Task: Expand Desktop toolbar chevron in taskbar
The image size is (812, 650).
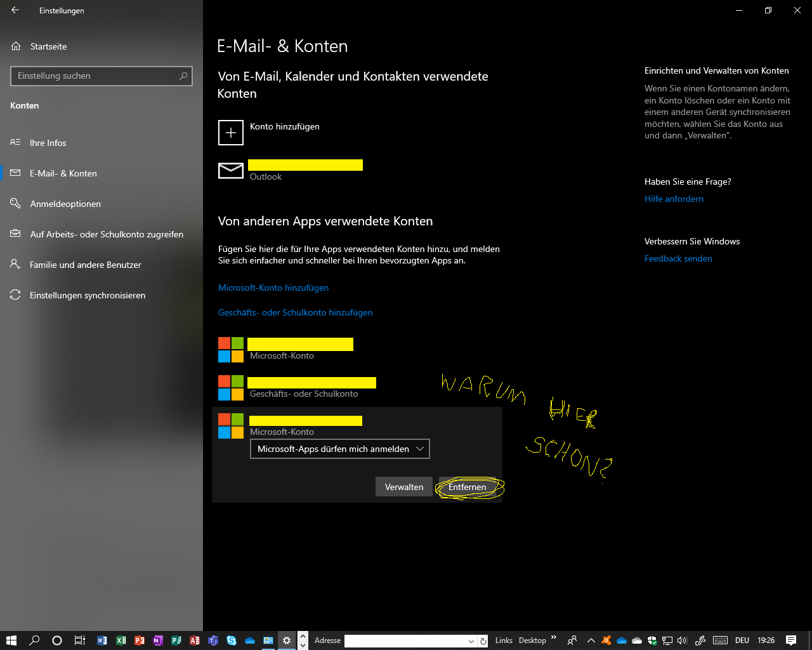Action: tap(553, 638)
